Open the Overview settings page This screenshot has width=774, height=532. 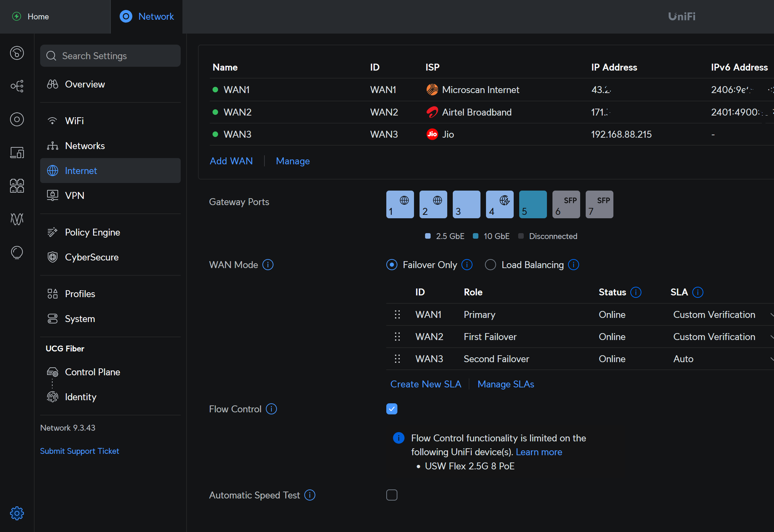point(110,84)
